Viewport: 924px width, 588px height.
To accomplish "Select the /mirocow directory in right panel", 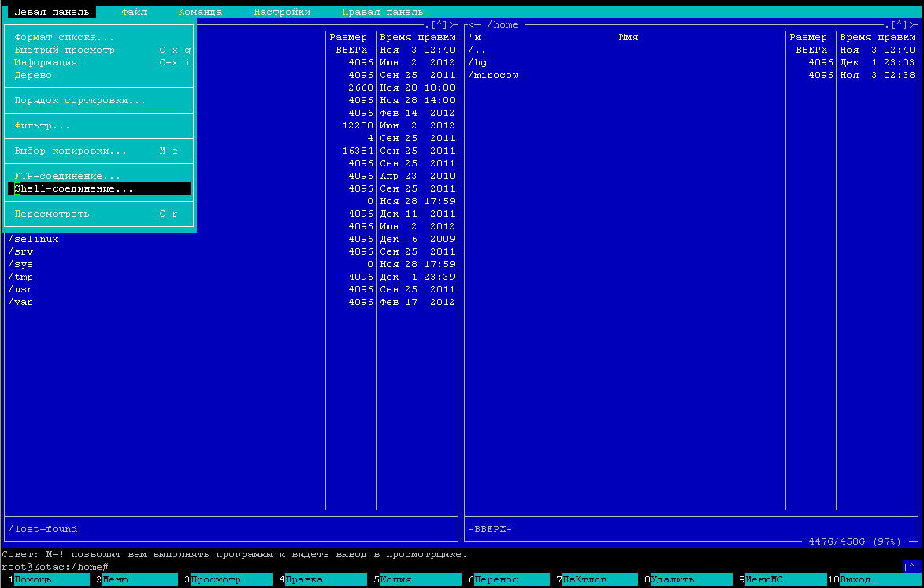I will pyautogui.click(x=493, y=75).
